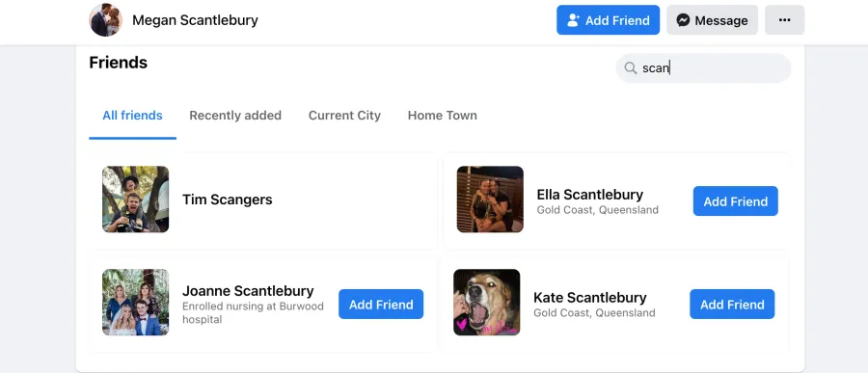
Task: Open Kate Scantlebury's dog profile photo
Action: (x=487, y=303)
